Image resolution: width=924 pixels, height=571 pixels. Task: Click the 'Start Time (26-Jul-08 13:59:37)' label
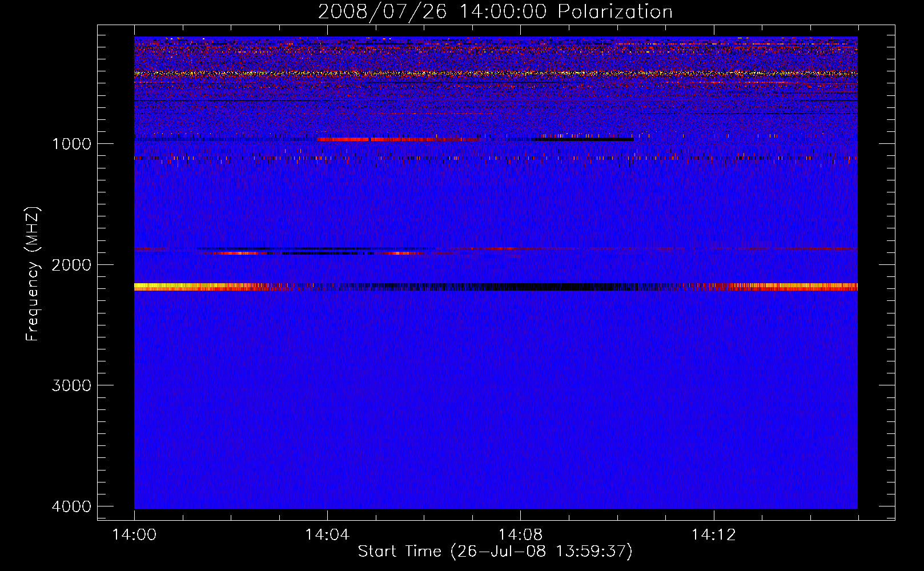495,552
